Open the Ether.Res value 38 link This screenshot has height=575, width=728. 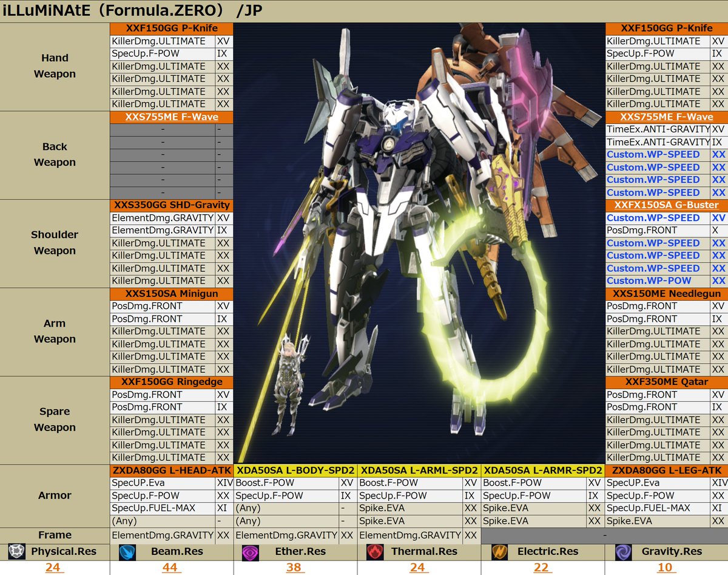click(x=295, y=568)
